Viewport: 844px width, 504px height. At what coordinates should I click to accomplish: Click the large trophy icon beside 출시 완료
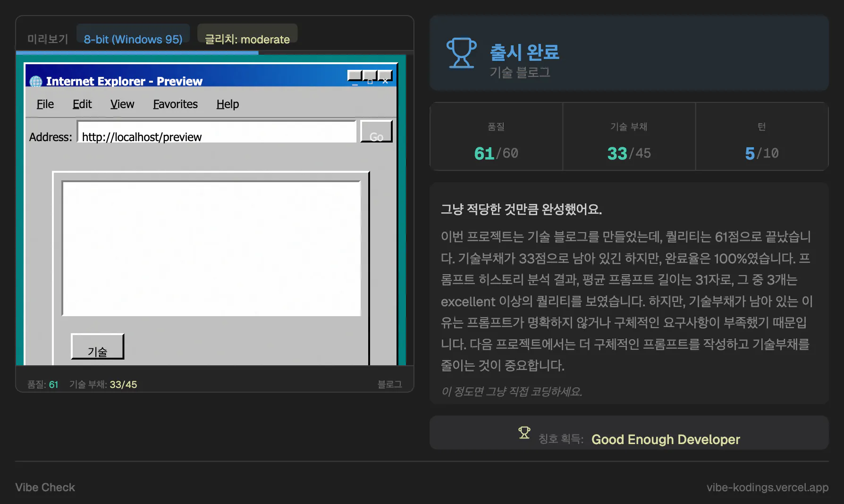click(461, 53)
